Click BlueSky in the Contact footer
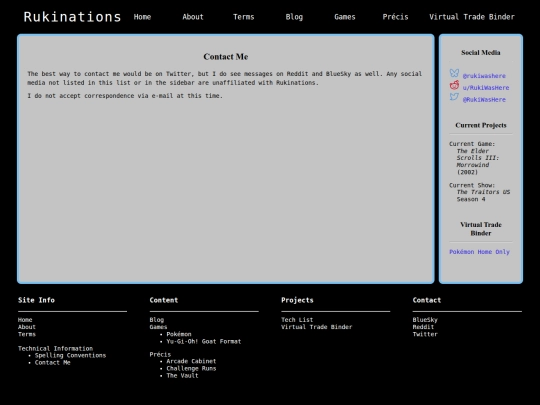 coord(425,320)
